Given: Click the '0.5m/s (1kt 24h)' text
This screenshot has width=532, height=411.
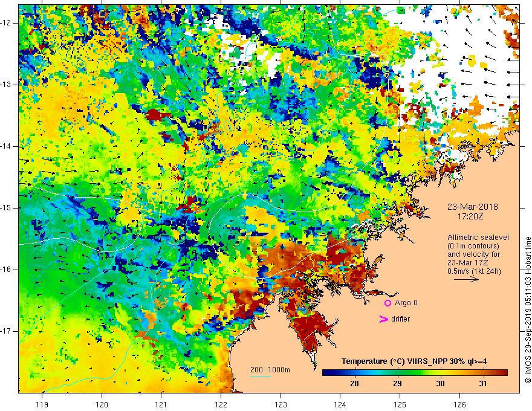Looking at the screenshot, I should [x=474, y=271].
